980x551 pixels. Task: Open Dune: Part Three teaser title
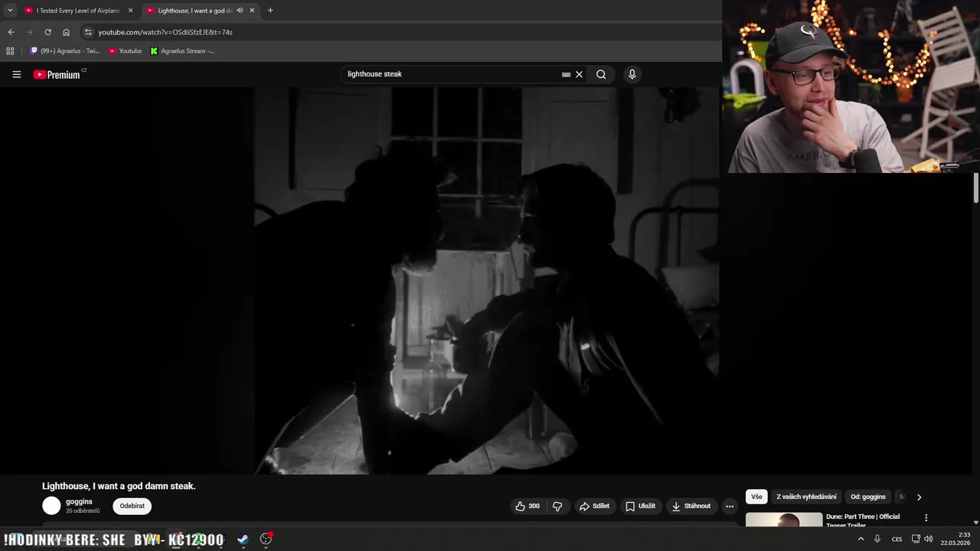[x=863, y=520]
